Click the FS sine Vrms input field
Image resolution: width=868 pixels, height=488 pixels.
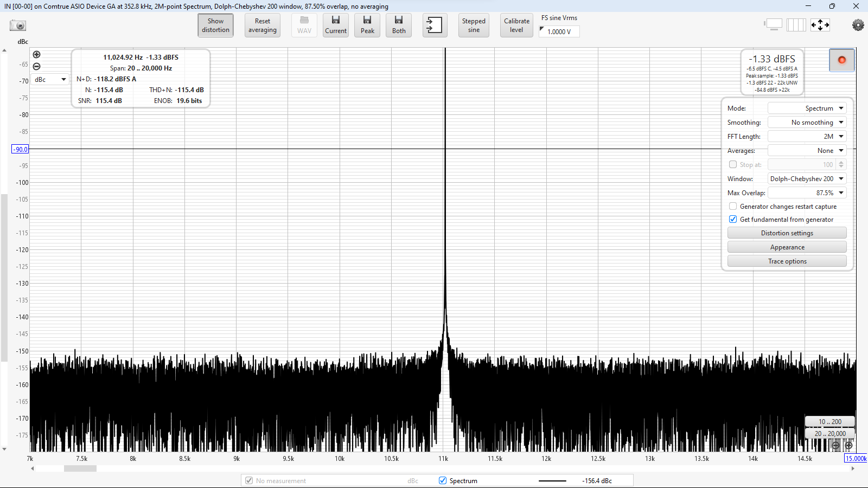[x=559, y=32]
